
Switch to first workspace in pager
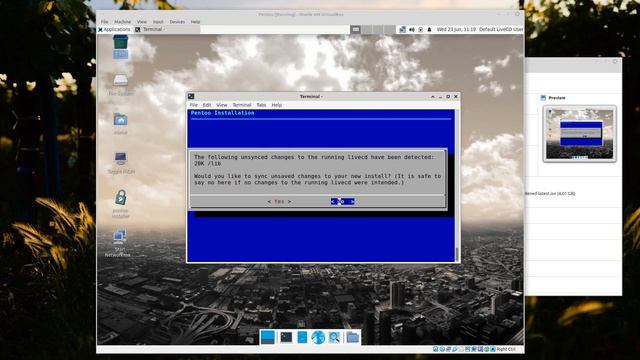[x=356, y=29]
